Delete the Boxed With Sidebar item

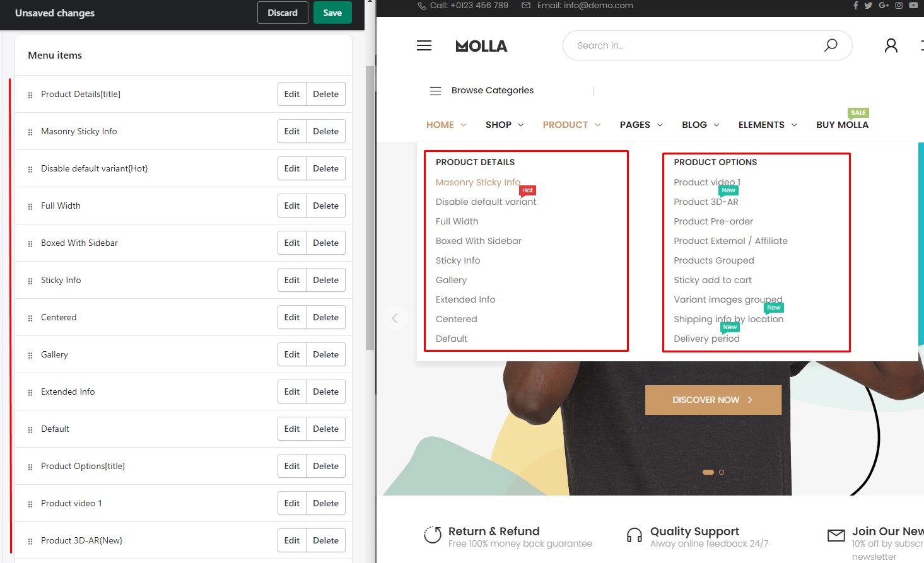pyautogui.click(x=325, y=243)
